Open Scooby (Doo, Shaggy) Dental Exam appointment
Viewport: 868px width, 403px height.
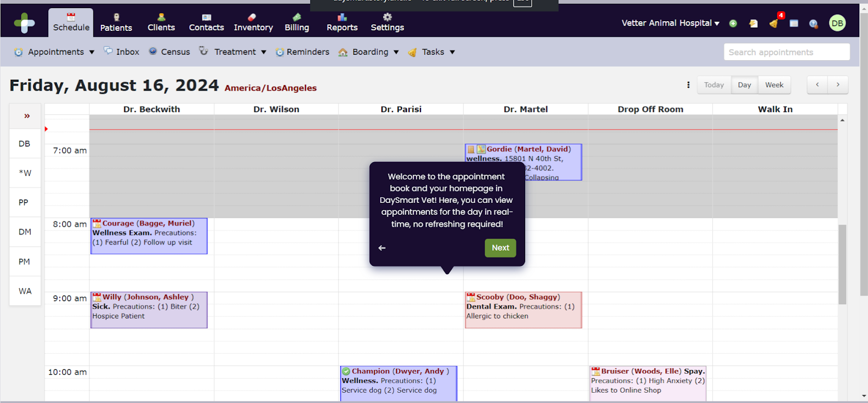point(524,310)
